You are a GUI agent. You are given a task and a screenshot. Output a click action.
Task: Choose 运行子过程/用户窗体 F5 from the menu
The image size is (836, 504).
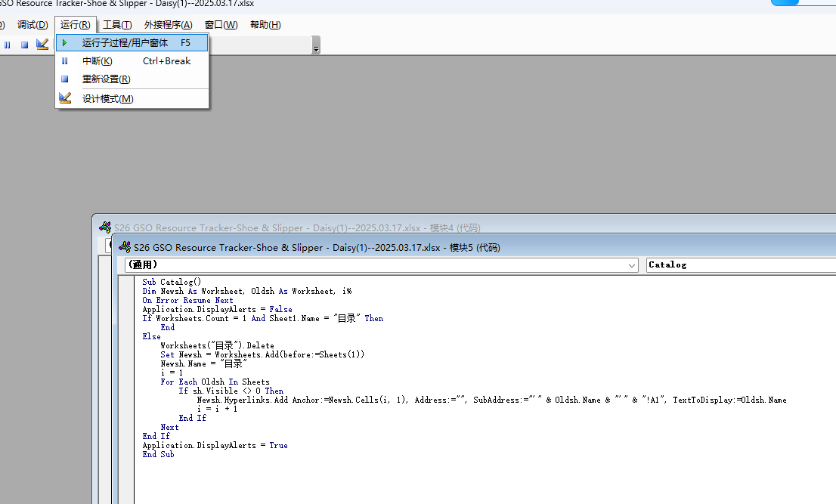tap(132, 42)
